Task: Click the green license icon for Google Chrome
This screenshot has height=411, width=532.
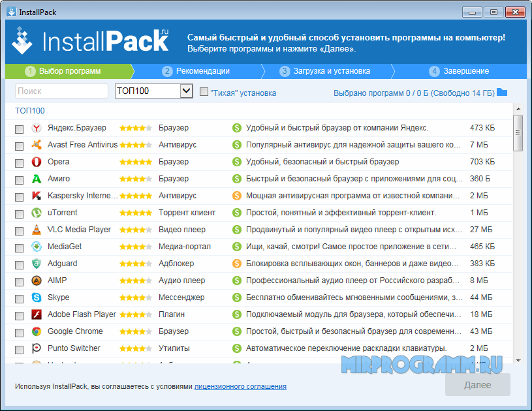Action: coord(236,331)
